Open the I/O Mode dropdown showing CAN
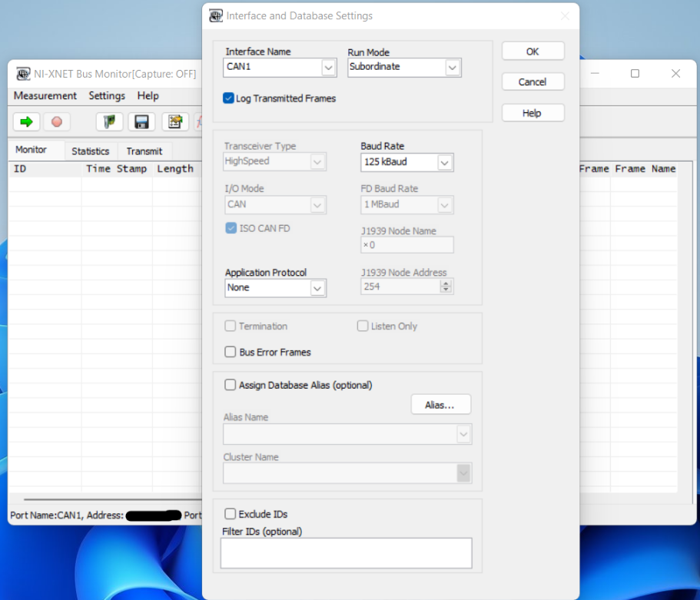Image resolution: width=700 pixels, height=600 pixels. pos(275,205)
